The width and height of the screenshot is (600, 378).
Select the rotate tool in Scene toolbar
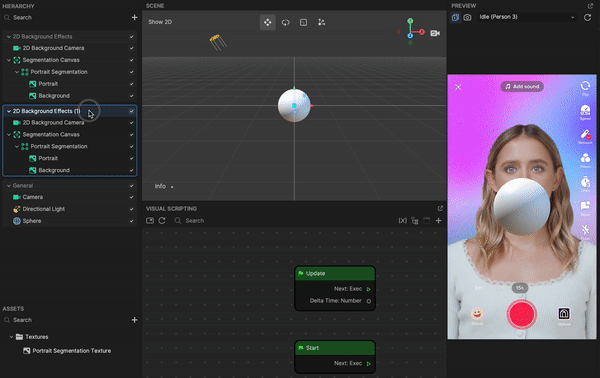point(285,22)
